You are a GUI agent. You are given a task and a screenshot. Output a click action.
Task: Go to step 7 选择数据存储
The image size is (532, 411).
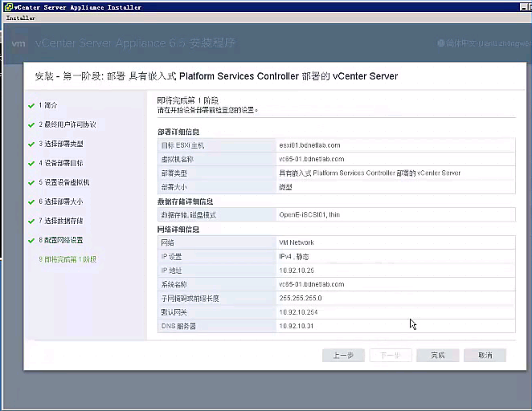coord(61,221)
